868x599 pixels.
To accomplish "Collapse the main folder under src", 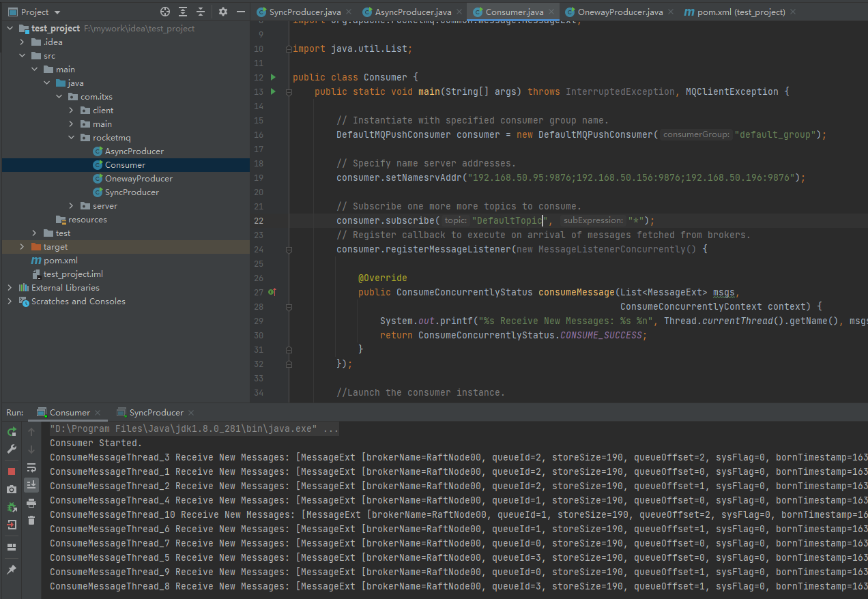I will pyautogui.click(x=35, y=70).
